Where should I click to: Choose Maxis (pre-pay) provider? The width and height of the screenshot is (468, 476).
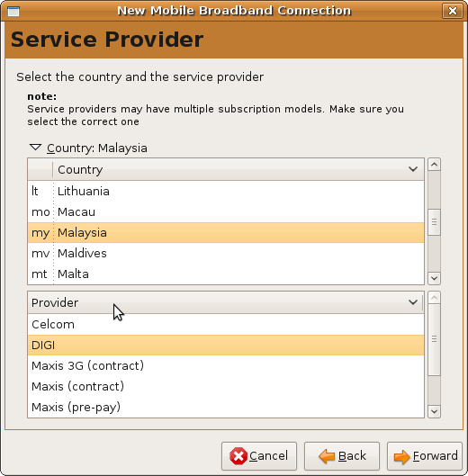click(x=226, y=407)
